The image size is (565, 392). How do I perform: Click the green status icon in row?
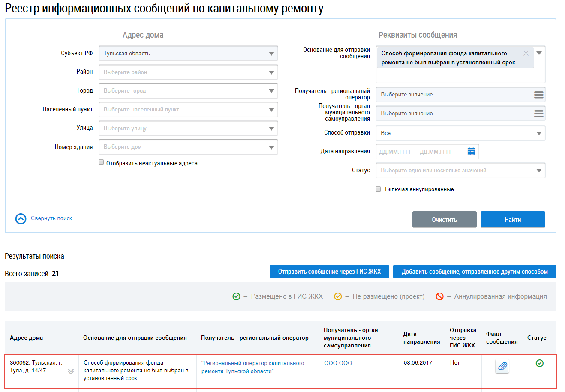[539, 363]
